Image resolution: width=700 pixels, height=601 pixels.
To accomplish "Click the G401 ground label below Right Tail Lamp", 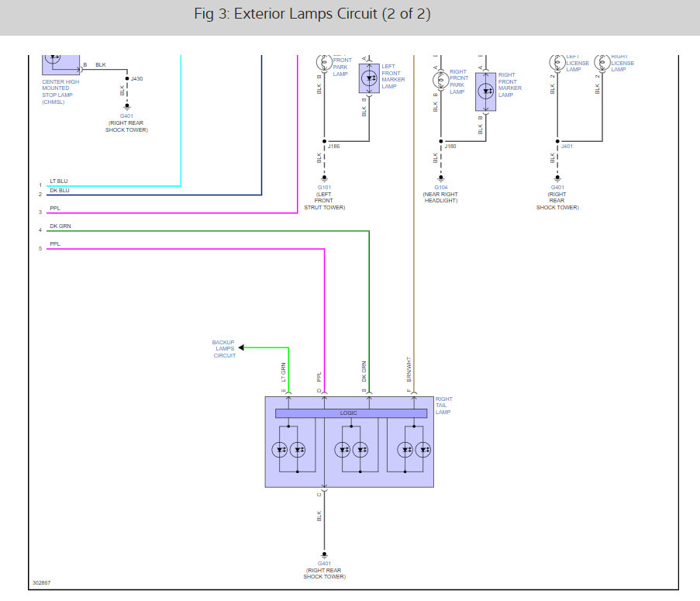I will click(324, 564).
